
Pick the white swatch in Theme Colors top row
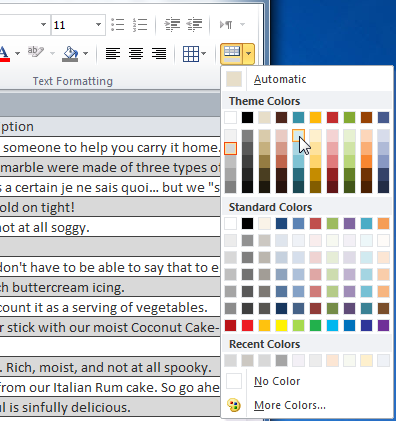click(x=230, y=117)
